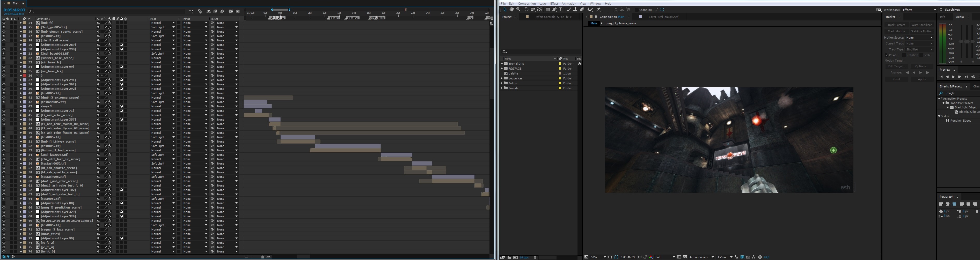Toggle visibility of layer 24 hub_fc
Screen dimensions: 980x260
tap(4, 23)
